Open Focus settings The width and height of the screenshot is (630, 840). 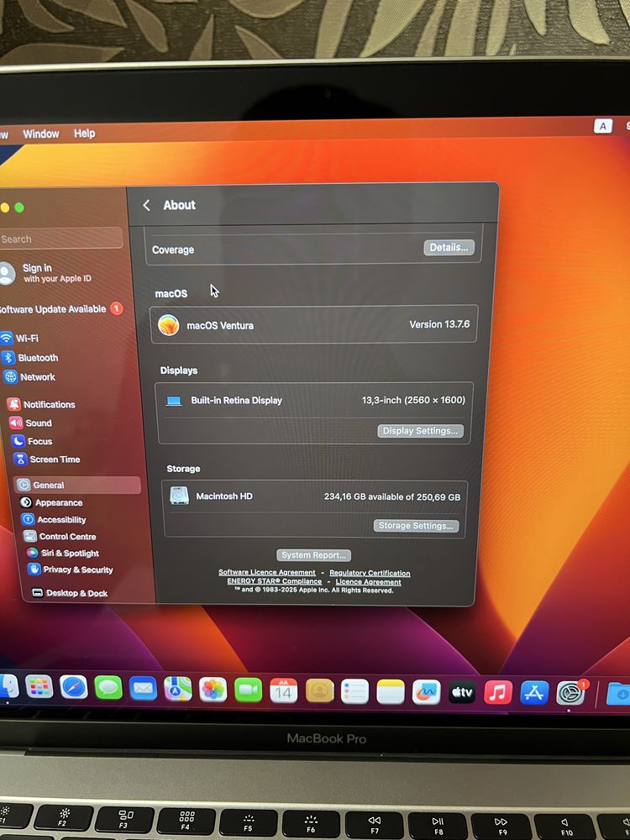click(33, 441)
